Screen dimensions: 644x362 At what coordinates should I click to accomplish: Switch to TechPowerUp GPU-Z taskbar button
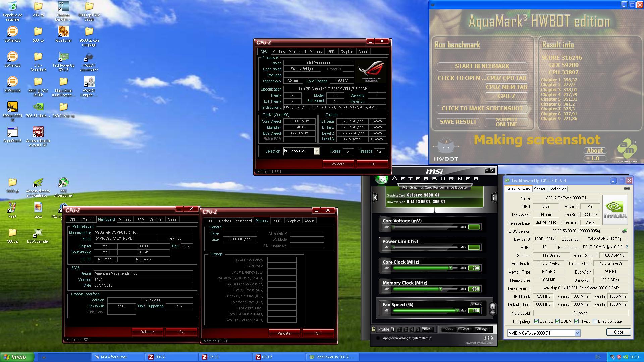(332, 357)
